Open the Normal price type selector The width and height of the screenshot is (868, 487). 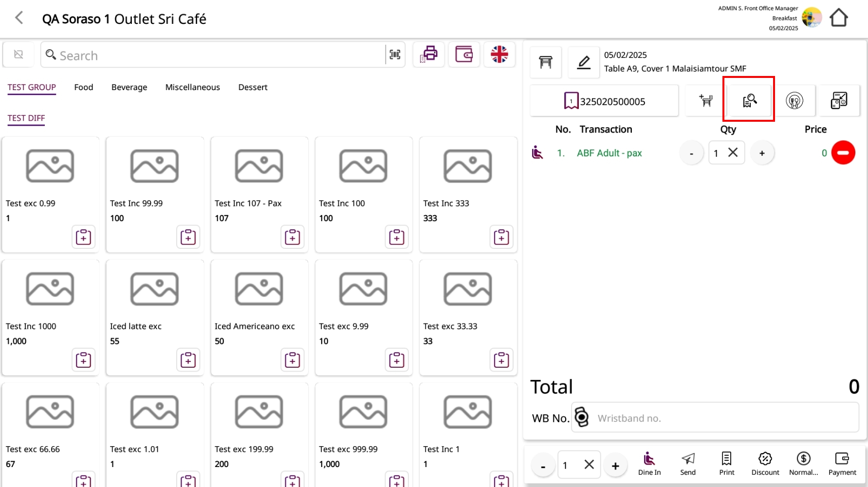click(x=803, y=464)
